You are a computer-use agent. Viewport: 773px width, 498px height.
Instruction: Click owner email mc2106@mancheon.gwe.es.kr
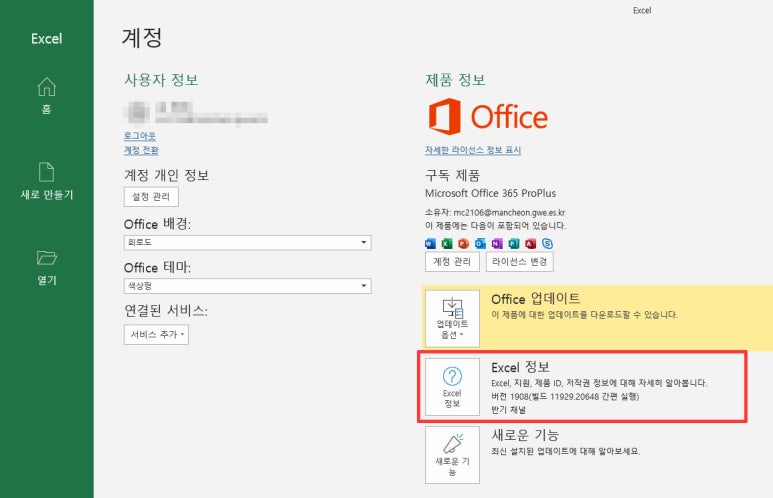[x=509, y=213]
